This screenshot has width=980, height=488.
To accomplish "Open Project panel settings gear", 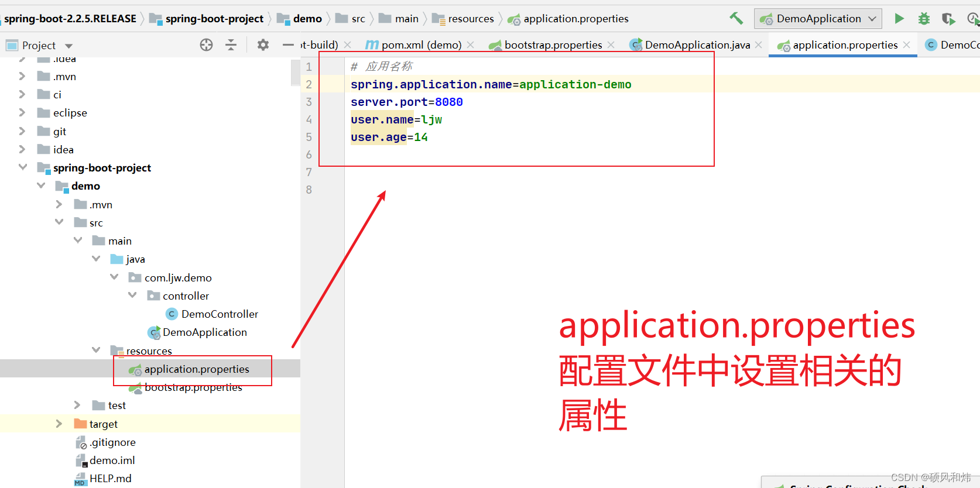I will click(263, 45).
